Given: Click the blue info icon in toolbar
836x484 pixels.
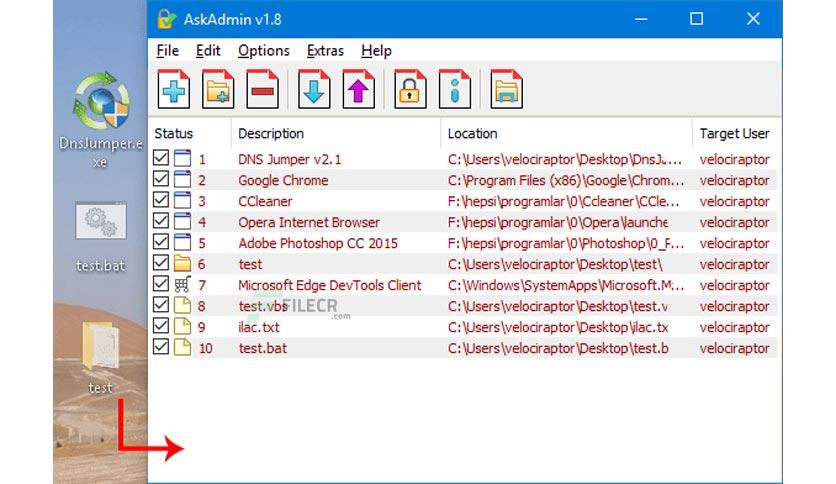Looking at the screenshot, I should (454, 90).
